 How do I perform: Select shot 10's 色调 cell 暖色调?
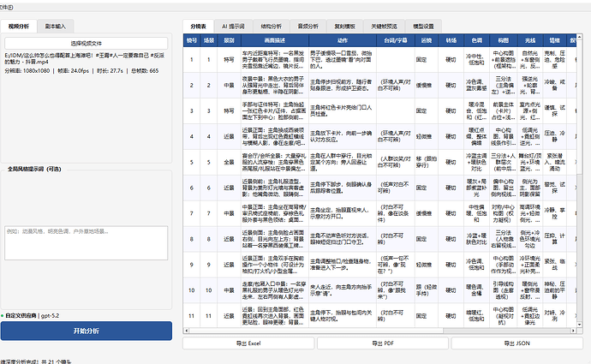click(x=477, y=290)
